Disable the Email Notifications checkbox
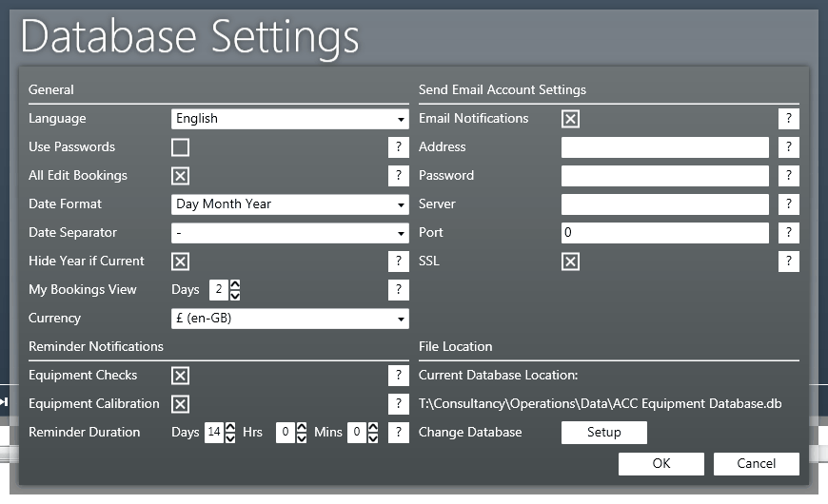Viewport: 828px width, 504px height. pyautogui.click(x=570, y=119)
